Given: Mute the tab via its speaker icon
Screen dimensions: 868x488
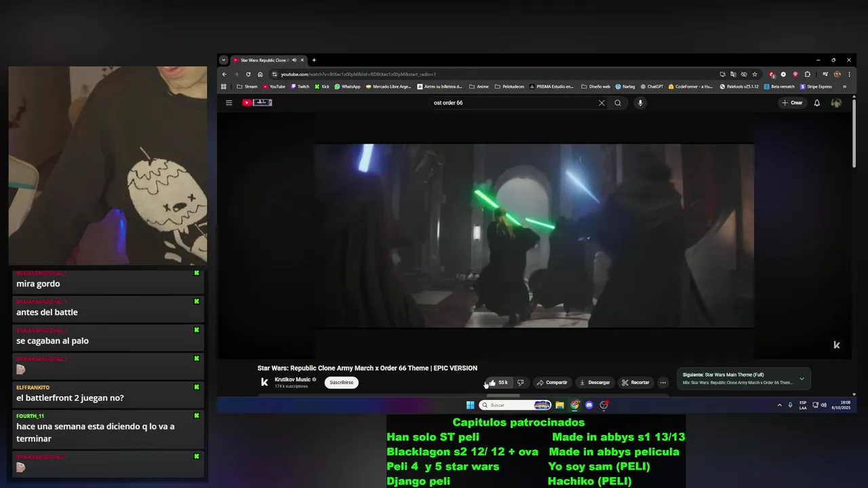Looking at the screenshot, I should tap(294, 60).
